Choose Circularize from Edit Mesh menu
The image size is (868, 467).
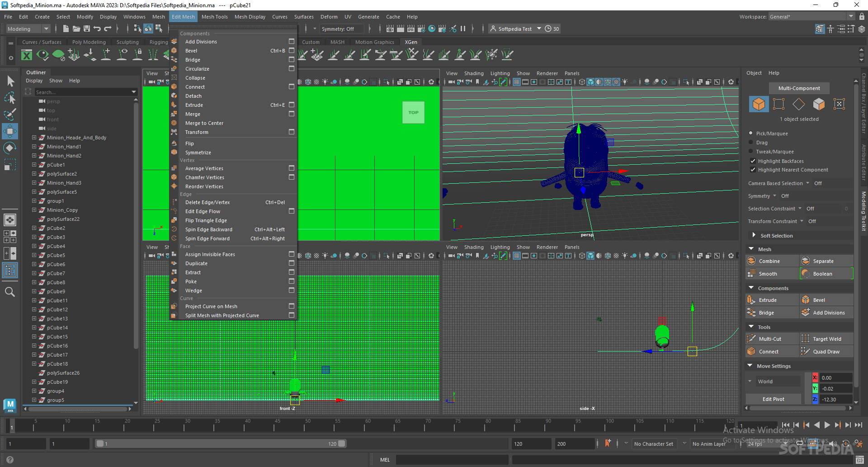(197, 69)
